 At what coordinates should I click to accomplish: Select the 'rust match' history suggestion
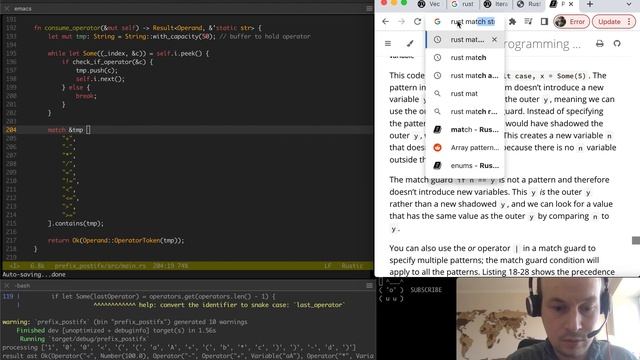pyautogui.click(x=464, y=58)
